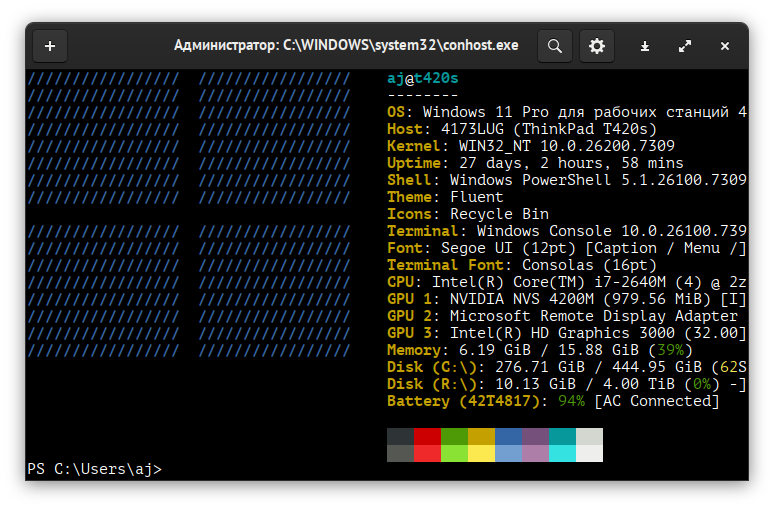Viewport: 774px width, 509px height.
Task: Click the download arrow icon
Action: (x=645, y=46)
